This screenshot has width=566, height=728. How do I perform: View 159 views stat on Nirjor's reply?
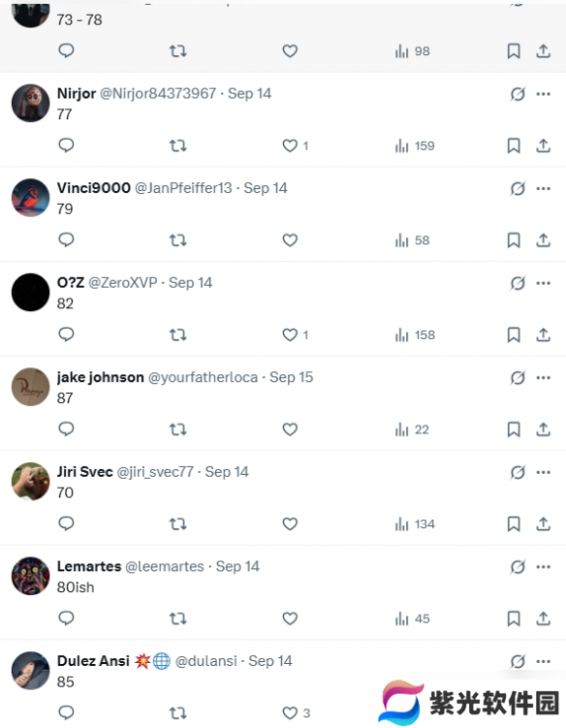pyautogui.click(x=415, y=145)
